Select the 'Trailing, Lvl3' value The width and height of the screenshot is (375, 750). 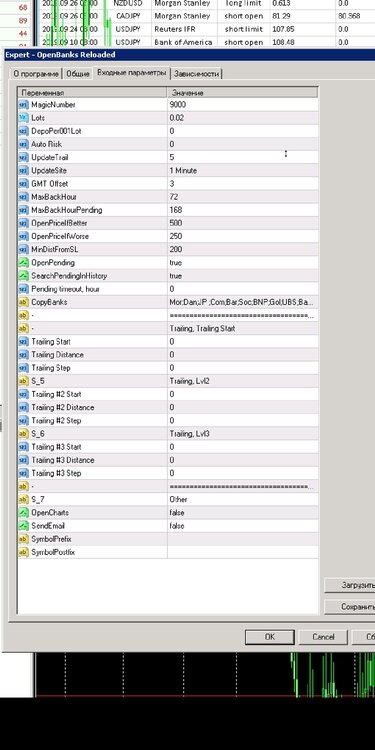[x=243, y=433]
